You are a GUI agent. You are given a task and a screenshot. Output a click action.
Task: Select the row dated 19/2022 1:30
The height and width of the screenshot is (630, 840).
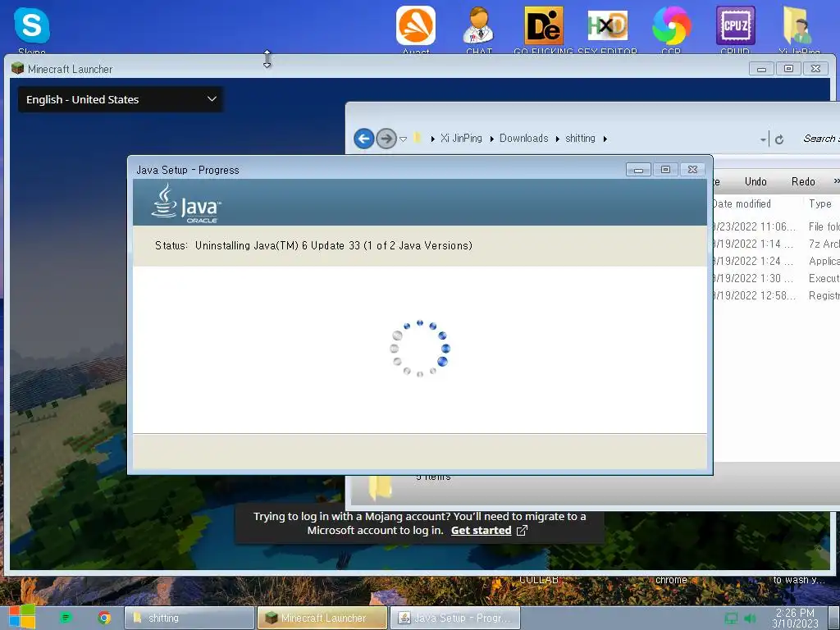(776, 278)
